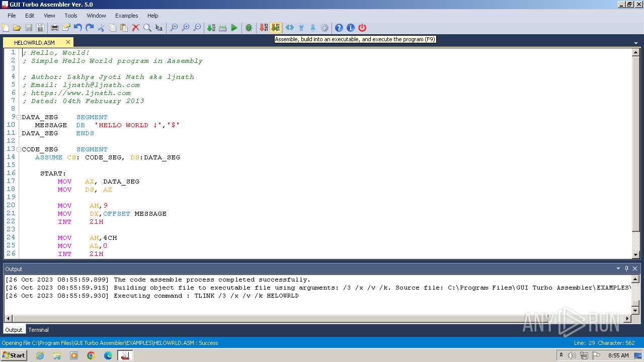Show hidden tray icons arrow
This screenshot has width=644, height=362.
tap(561, 355)
